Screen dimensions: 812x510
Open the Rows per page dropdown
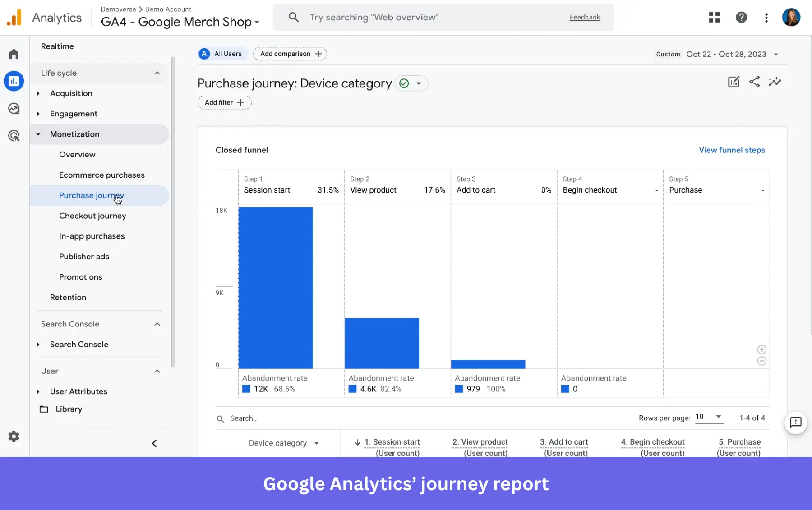pos(709,418)
